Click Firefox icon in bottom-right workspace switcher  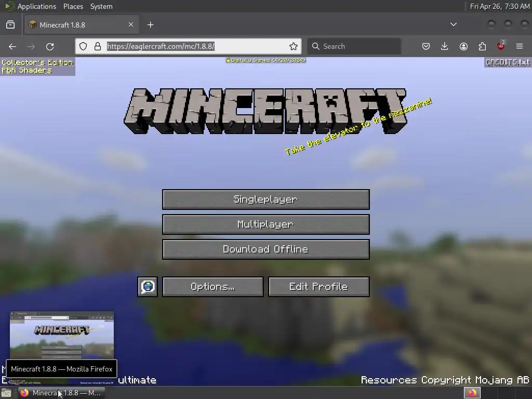472,393
